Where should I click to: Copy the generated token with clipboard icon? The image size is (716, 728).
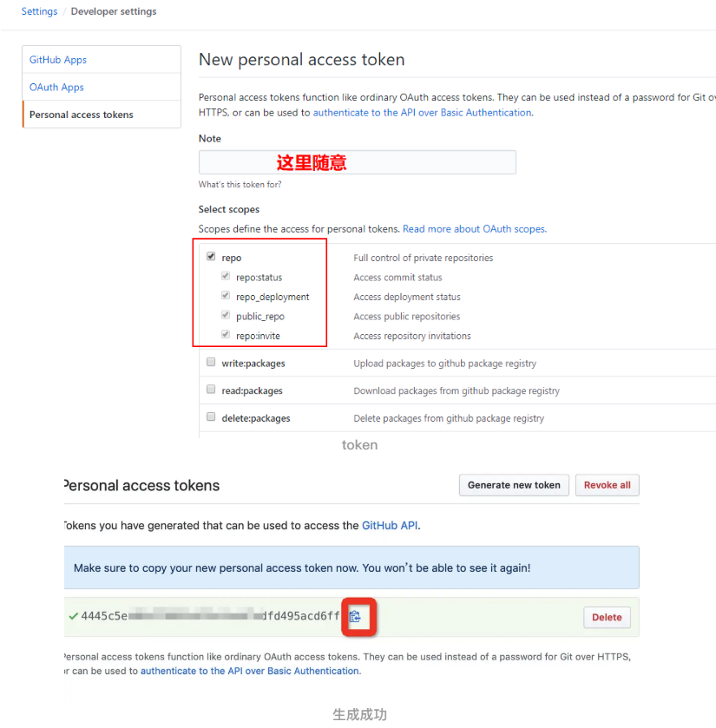(x=355, y=617)
